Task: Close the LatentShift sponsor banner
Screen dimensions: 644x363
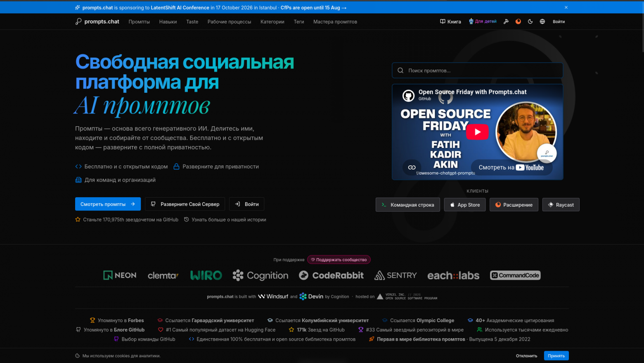Action: pos(566,7)
